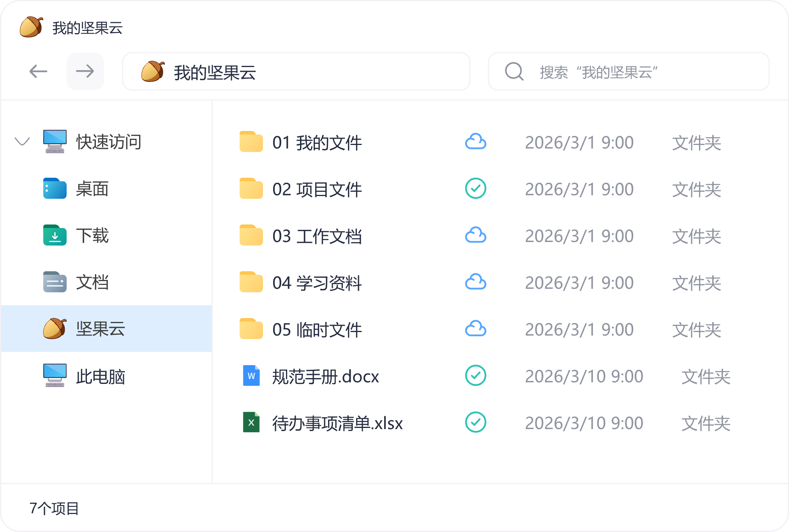The image size is (789, 532).
Task: Click the acorn icon beside 坚果云 in sidebar
Action: tap(55, 329)
